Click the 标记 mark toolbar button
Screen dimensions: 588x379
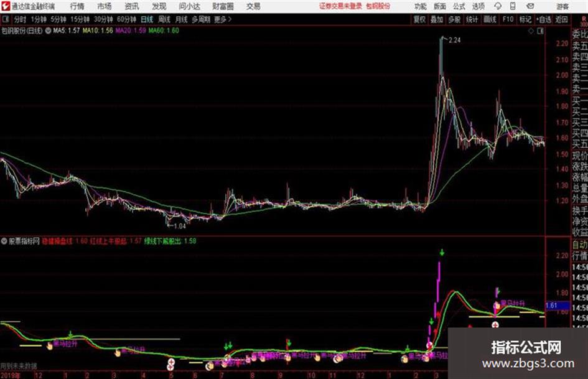[525, 19]
